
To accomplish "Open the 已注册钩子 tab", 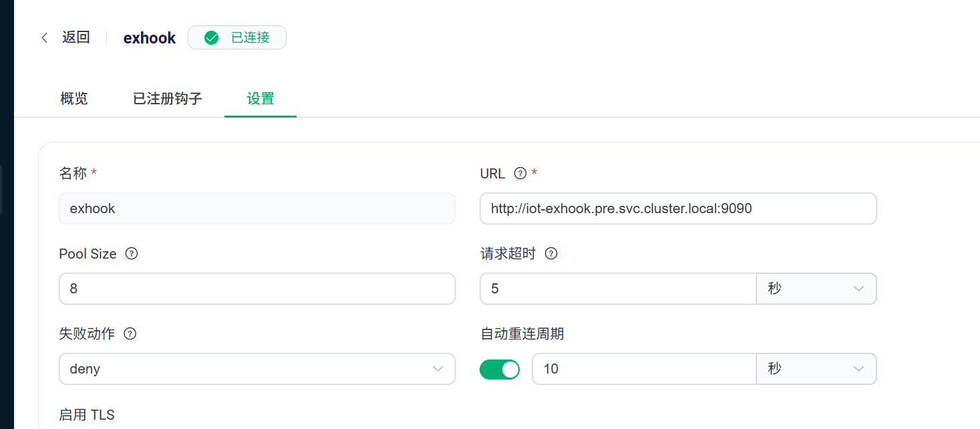I will pos(168,99).
